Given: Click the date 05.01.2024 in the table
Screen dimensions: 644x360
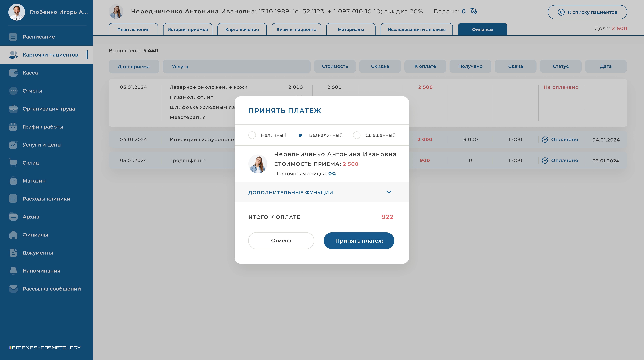Looking at the screenshot, I should coord(133,87).
